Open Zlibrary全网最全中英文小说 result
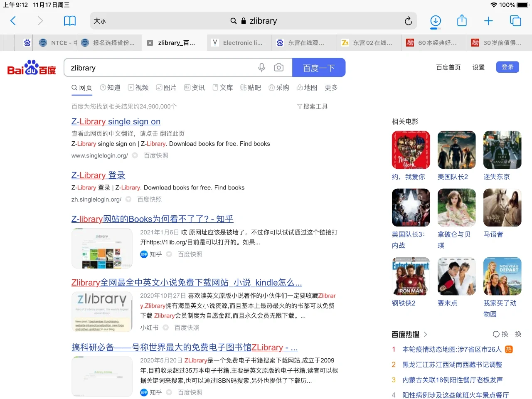Viewport: 532px width, 399px height. (x=187, y=283)
